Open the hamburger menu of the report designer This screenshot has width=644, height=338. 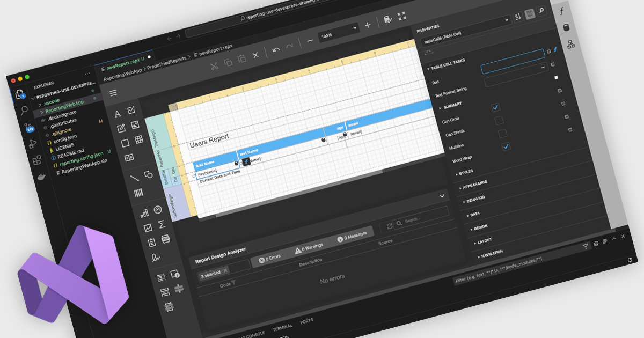click(x=113, y=93)
